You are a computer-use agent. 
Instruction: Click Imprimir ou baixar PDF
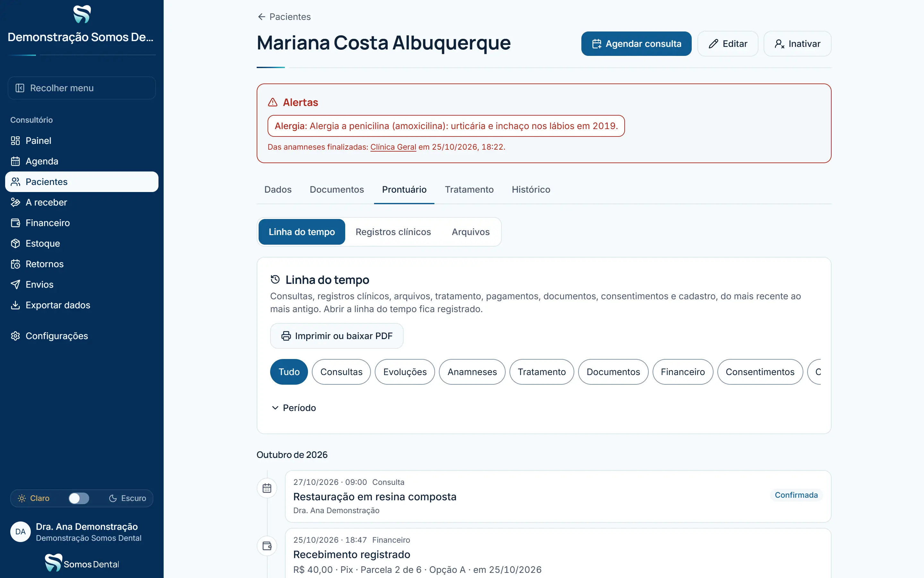[337, 336]
